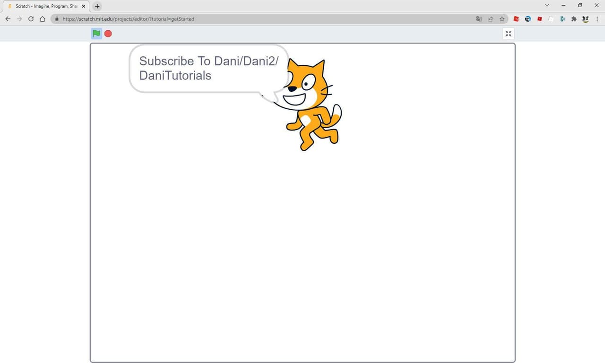Go back to the previous page
Screen dimensions: 605x364
click(x=8, y=19)
